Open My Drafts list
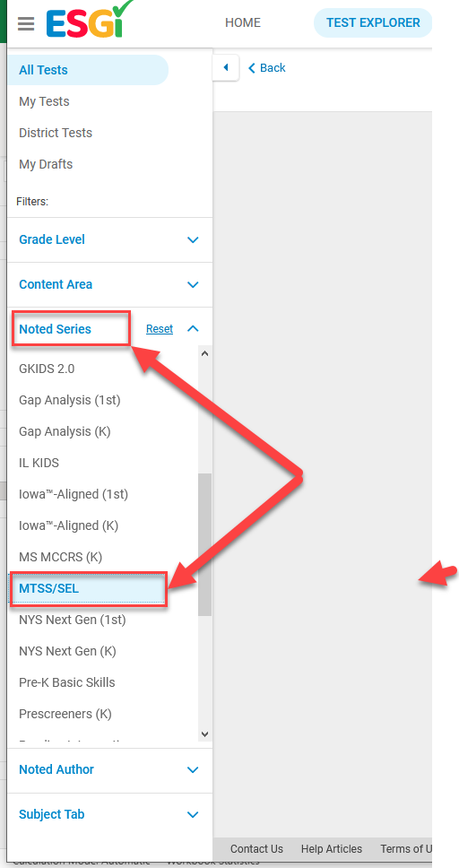The height and width of the screenshot is (868, 459). 46,164
